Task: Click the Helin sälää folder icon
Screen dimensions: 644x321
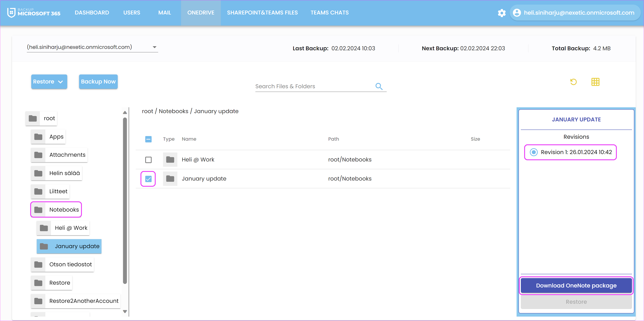Action: click(x=38, y=173)
